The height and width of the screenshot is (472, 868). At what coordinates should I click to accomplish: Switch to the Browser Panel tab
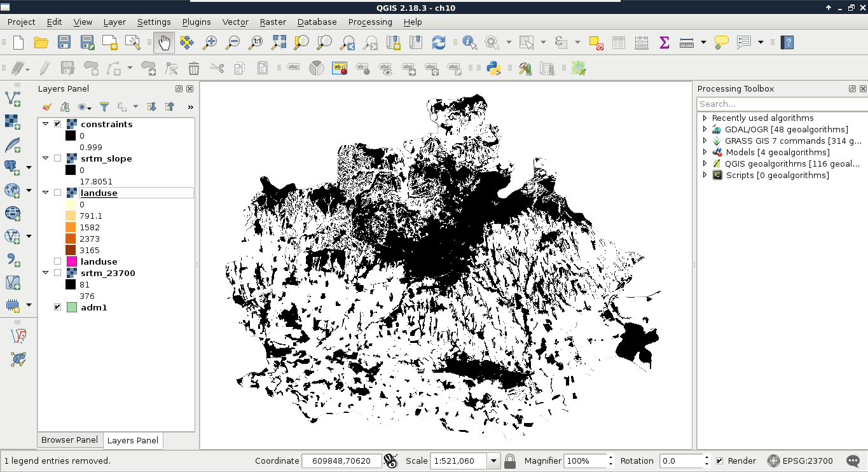pyautogui.click(x=69, y=440)
